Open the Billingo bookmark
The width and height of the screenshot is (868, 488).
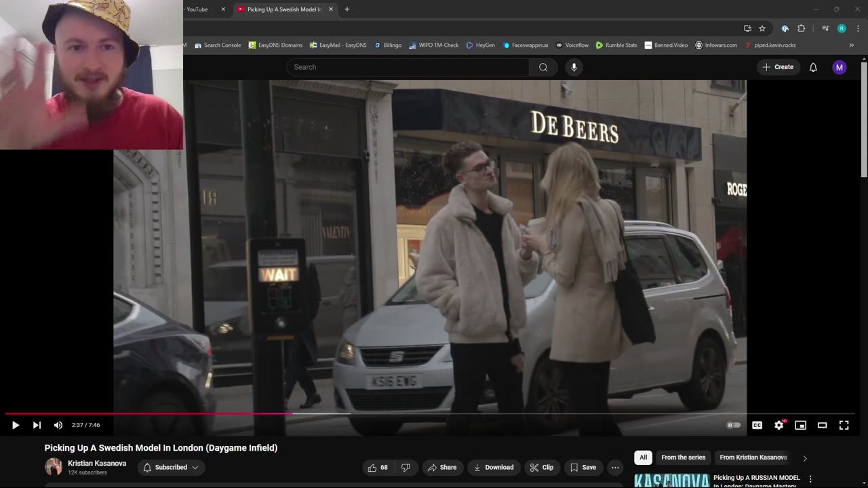click(x=388, y=45)
